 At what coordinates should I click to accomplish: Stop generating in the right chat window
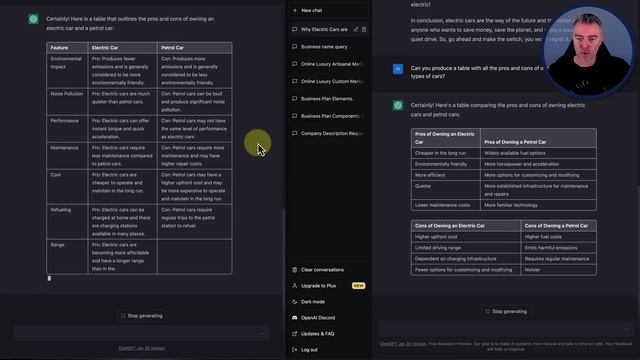(507, 311)
